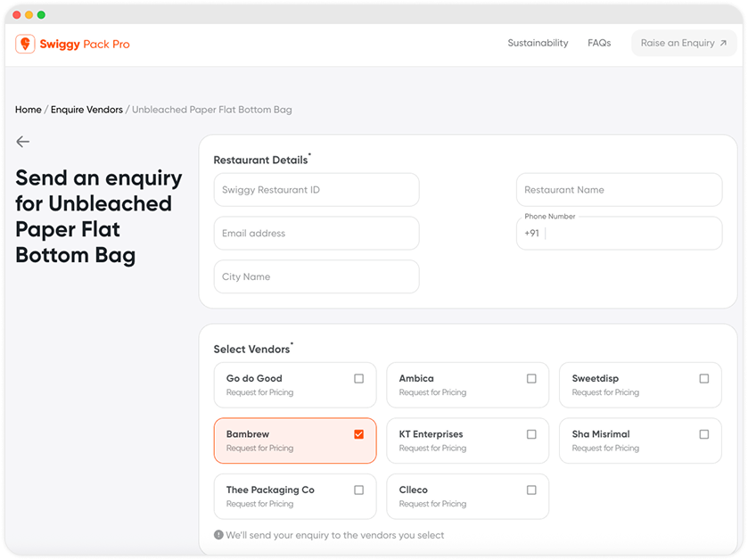Go to Home breadcrumb link
The image size is (748, 560).
tap(29, 110)
